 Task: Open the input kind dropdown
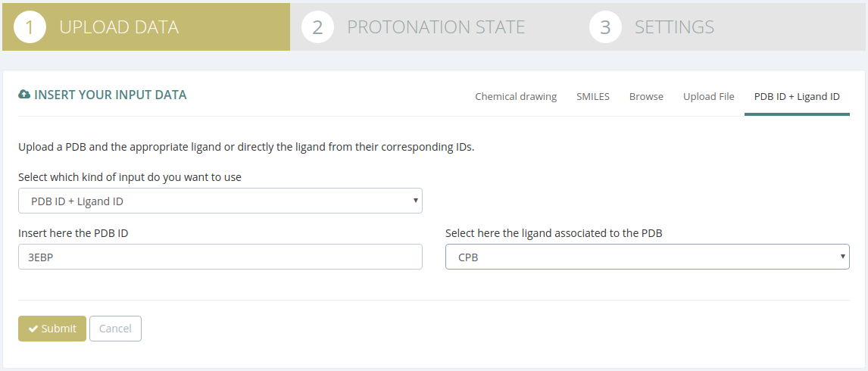tap(220, 201)
